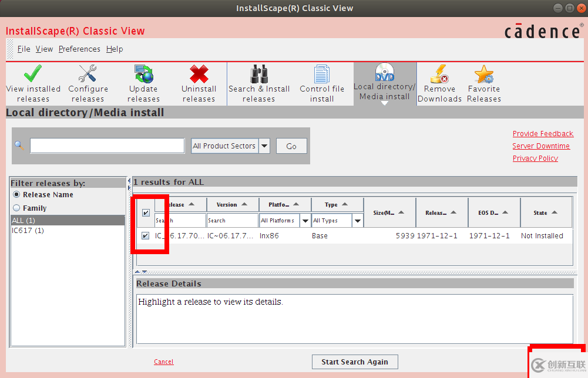Open the All Platforms filter dropdown
The width and height of the screenshot is (588, 378).
pos(304,220)
